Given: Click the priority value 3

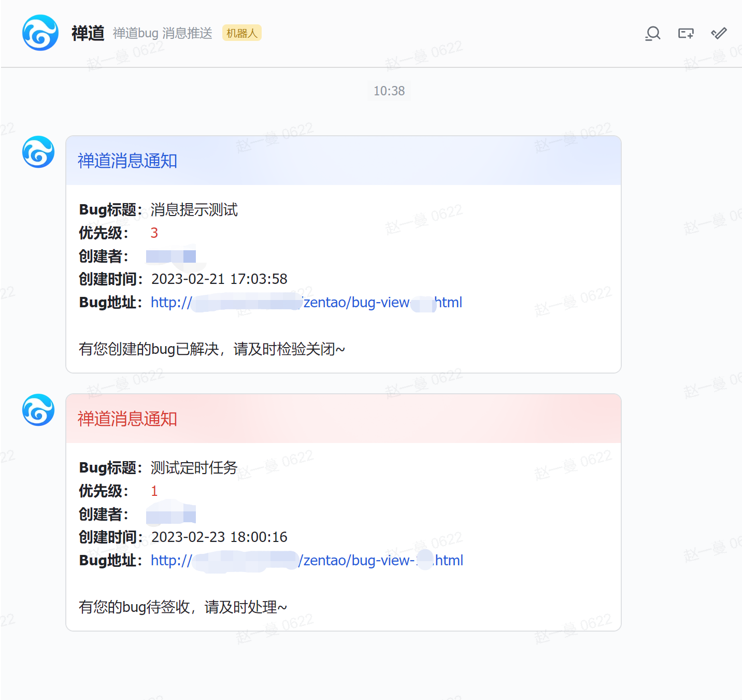Looking at the screenshot, I should tap(154, 233).
